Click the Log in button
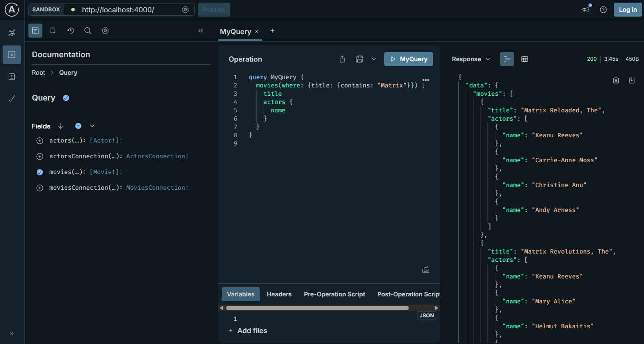Viewport: 644px width, 344px height. pos(628,10)
